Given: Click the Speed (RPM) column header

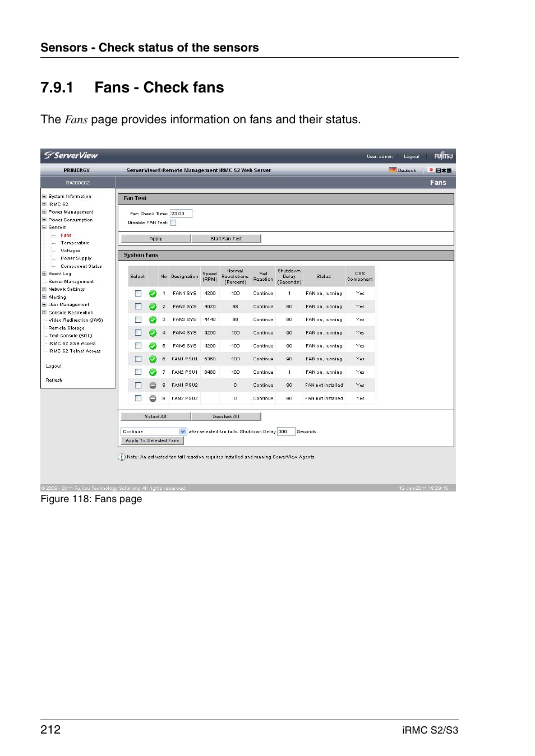Looking at the screenshot, I should [210, 276].
